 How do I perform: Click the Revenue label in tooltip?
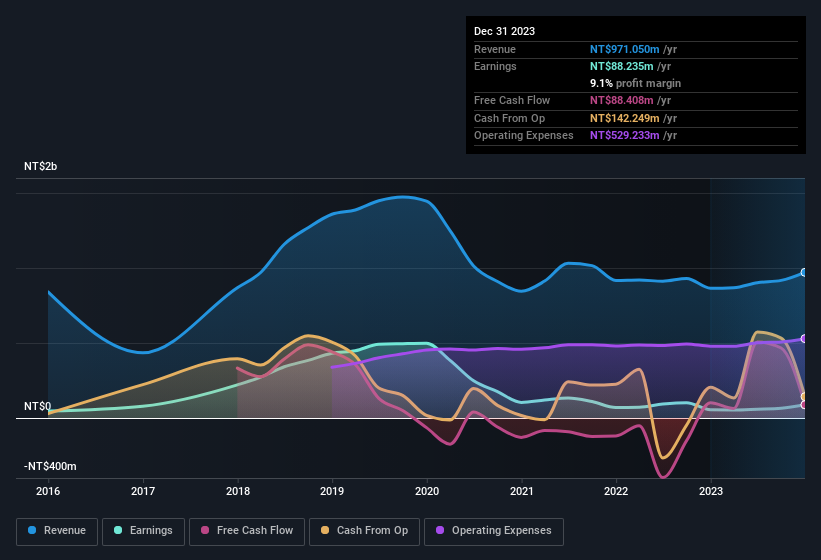tap(495, 49)
